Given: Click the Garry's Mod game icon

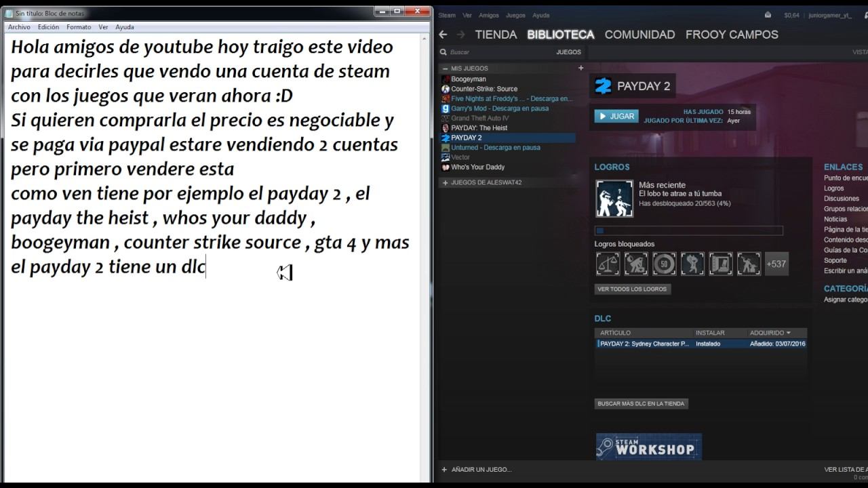Looking at the screenshot, I should coord(446,108).
